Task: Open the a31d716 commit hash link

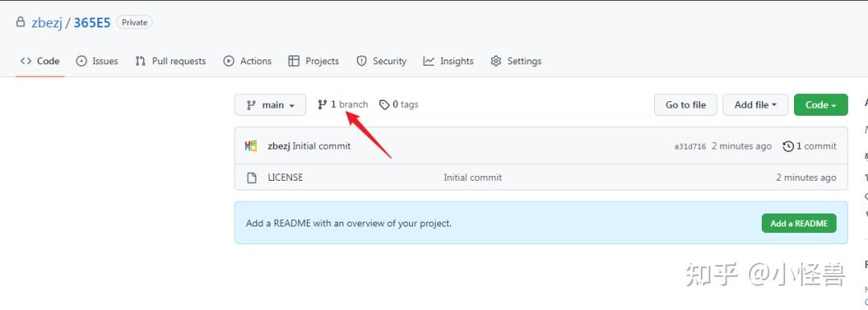Action: pyautogui.click(x=690, y=147)
